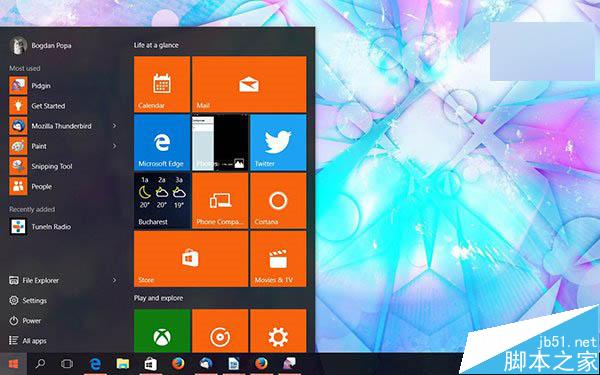600x375 pixels.
Task: Open the Store tile
Action: pyautogui.click(x=191, y=259)
